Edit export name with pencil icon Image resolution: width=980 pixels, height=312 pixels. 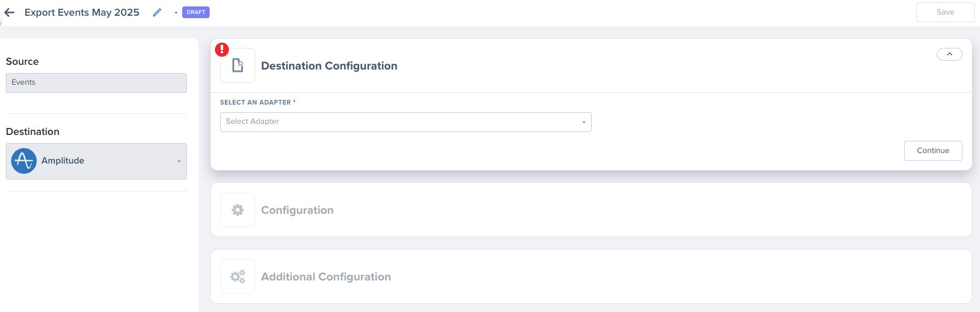point(157,12)
